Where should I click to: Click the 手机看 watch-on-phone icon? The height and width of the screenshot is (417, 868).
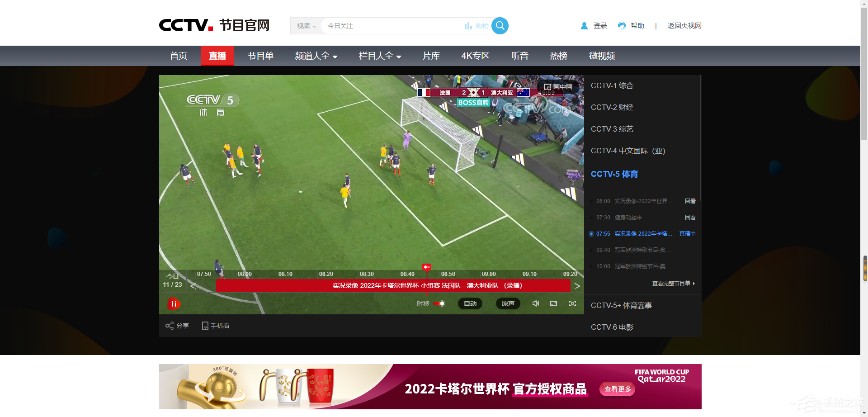216,326
